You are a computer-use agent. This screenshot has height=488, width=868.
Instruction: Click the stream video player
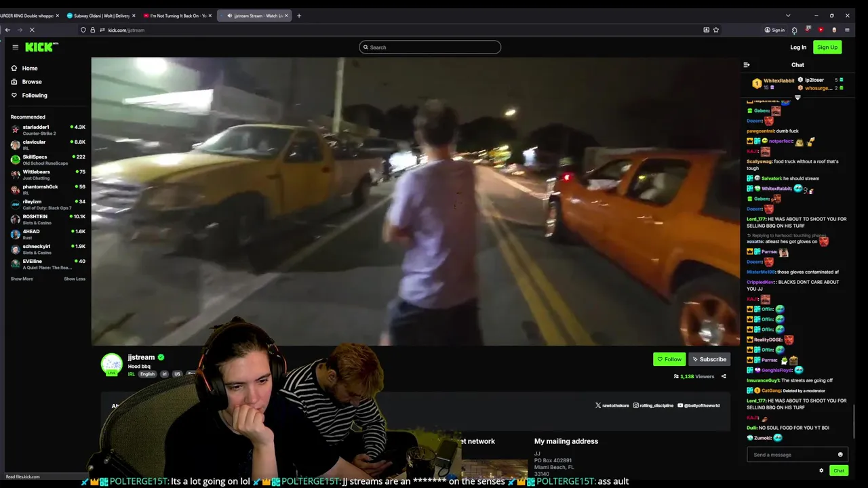click(x=416, y=201)
